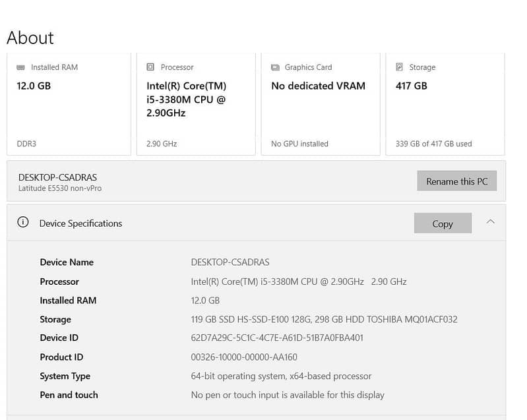527x420 pixels.
Task: Select the No pen or touch input text
Action: (x=288, y=395)
